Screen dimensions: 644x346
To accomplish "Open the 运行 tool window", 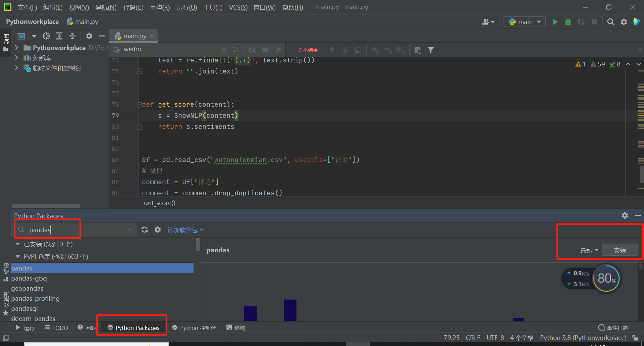I will pyautogui.click(x=25, y=328).
